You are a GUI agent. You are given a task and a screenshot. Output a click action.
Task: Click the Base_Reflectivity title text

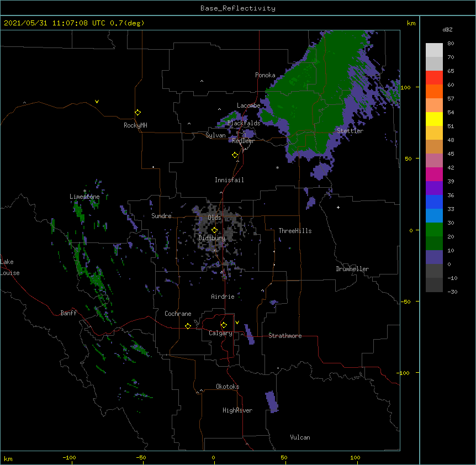coord(238,8)
